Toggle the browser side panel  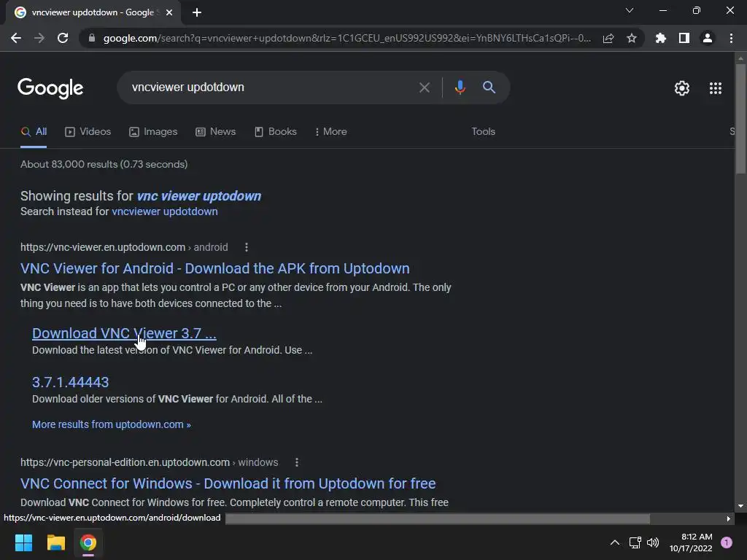684,38
